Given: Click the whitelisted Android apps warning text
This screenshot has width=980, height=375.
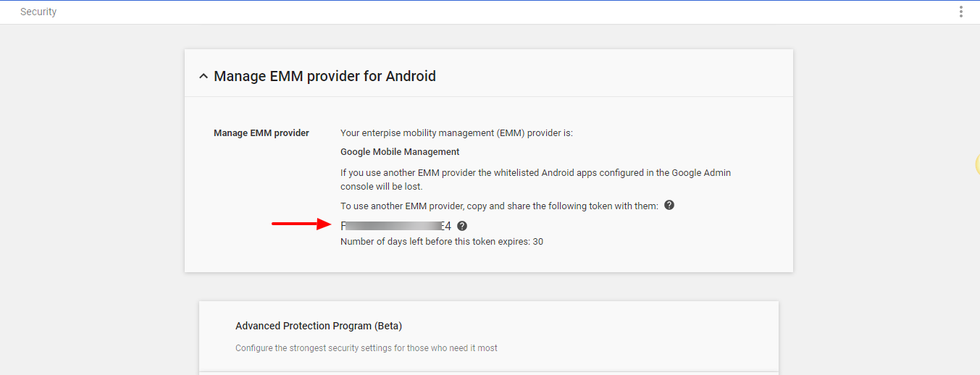Looking at the screenshot, I should point(536,180).
